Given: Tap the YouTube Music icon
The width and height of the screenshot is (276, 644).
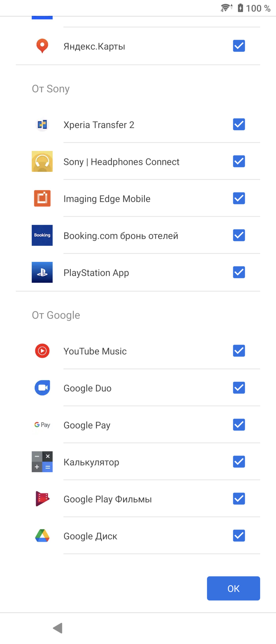Looking at the screenshot, I should click(x=42, y=351).
